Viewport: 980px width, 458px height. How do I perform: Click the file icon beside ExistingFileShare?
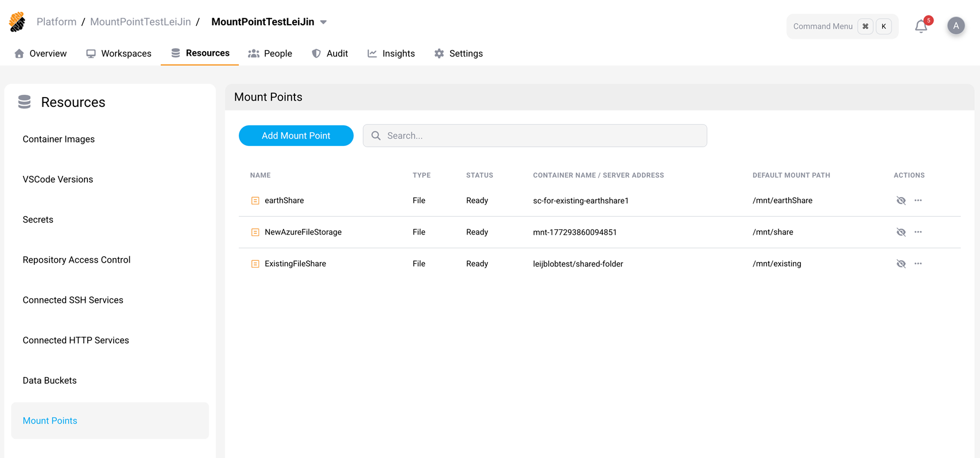(x=255, y=264)
